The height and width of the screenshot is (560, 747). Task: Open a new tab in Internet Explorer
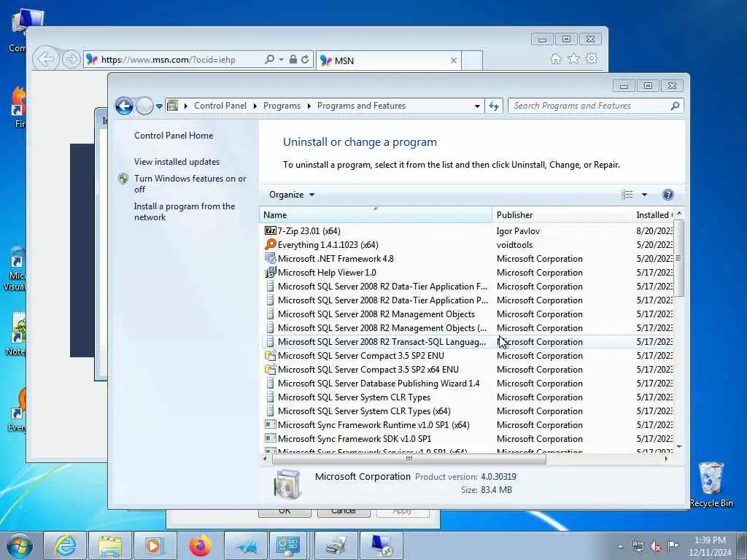click(472, 61)
